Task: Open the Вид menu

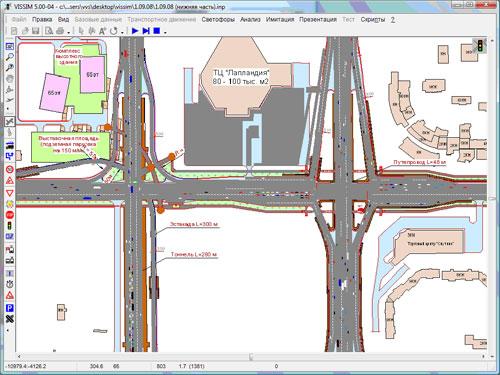Action: coord(63,19)
